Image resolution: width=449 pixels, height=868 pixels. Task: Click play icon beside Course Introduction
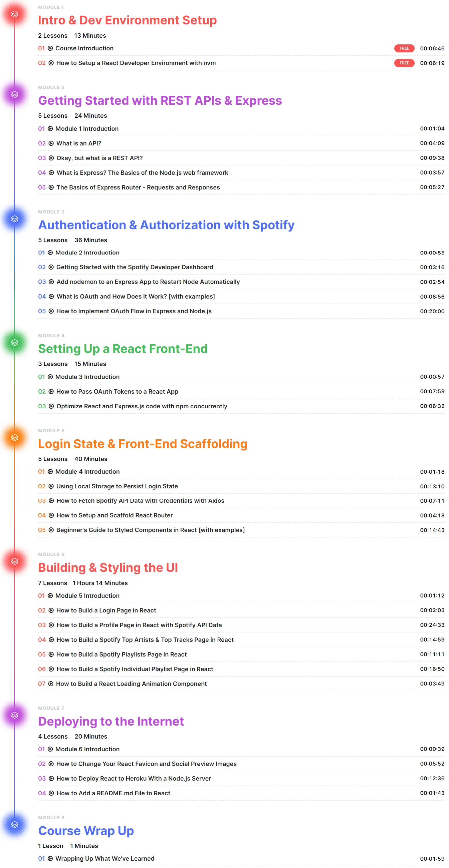[x=50, y=48]
